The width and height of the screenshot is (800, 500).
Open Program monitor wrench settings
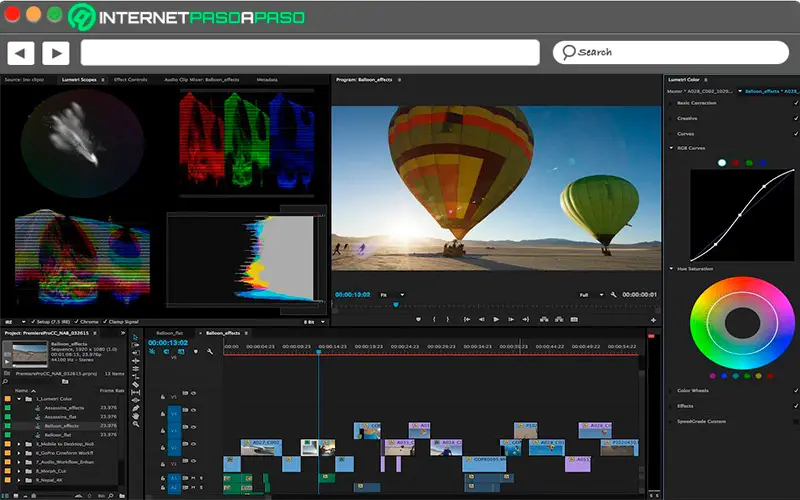(x=613, y=295)
